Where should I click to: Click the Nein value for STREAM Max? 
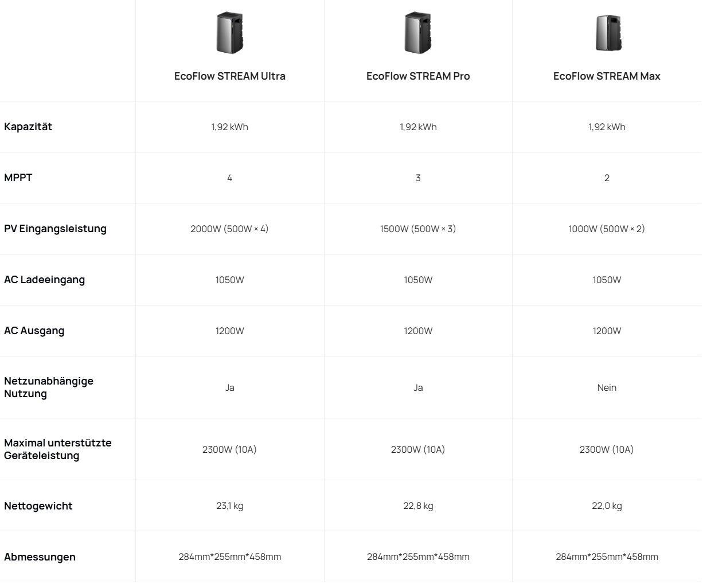tap(607, 388)
